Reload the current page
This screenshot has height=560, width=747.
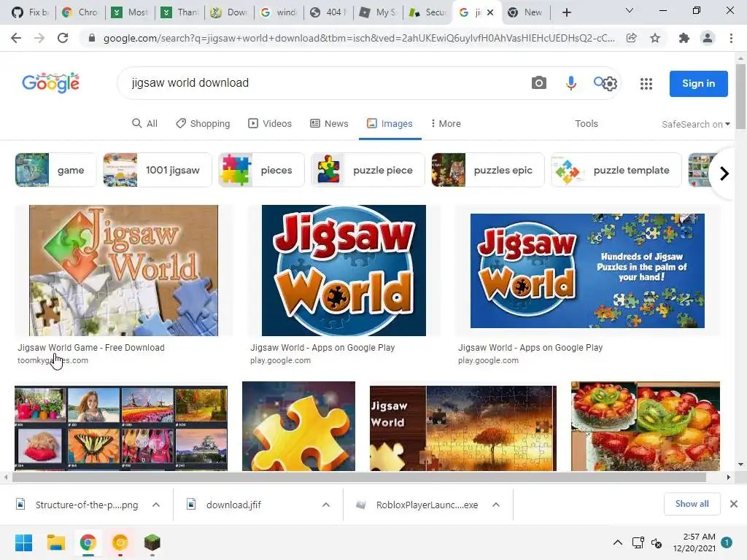tap(63, 38)
